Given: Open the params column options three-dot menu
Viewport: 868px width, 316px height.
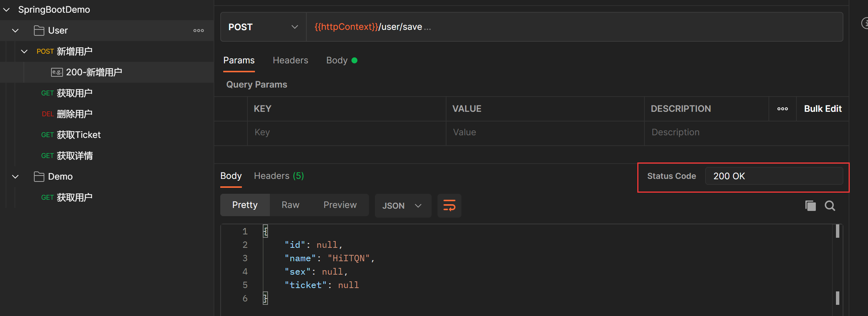Looking at the screenshot, I should click(x=783, y=109).
